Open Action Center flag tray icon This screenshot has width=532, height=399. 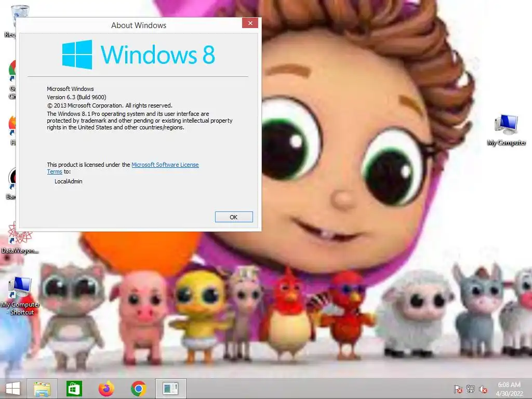click(458, 389)
